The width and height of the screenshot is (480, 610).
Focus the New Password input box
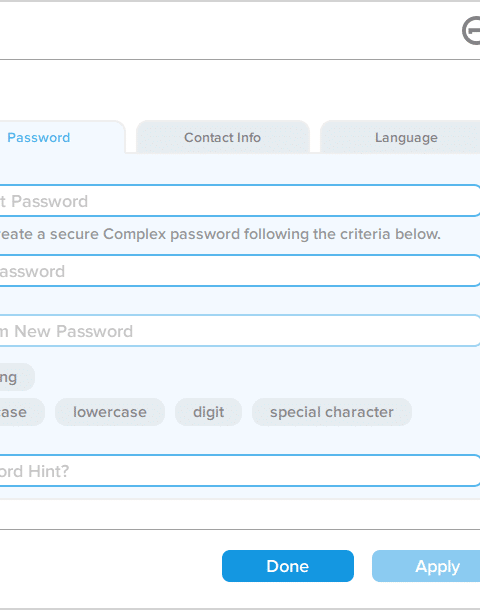[x=240, y=271]
